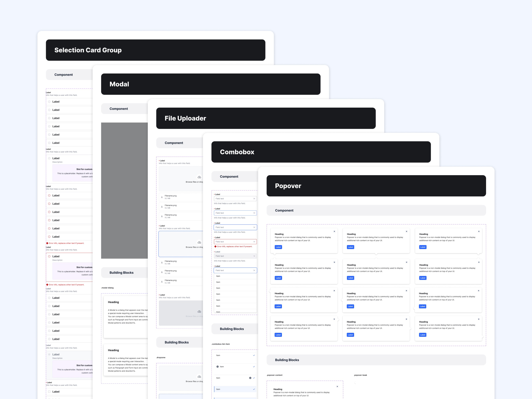The width and height of the screenshot is (532, 399).
Task: Click the checkmark on the highlighted blue Item row
Action: 254,389
